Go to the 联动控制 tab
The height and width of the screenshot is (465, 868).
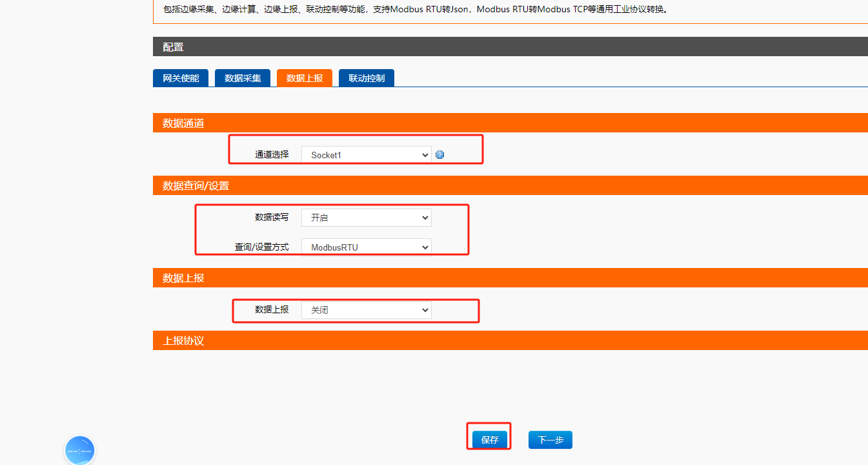(x=367, y=78)
